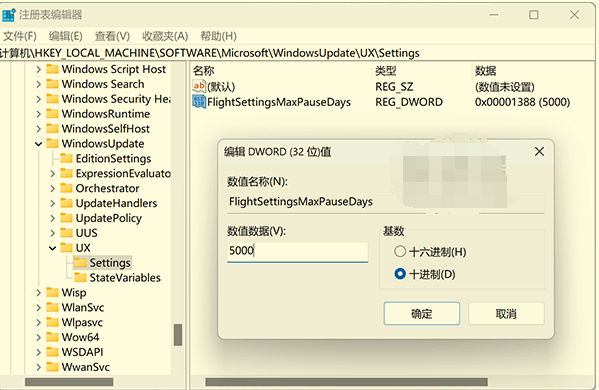Expand the Windows Search node
This screenshot has width=599, height=390.
pos(38,84)
